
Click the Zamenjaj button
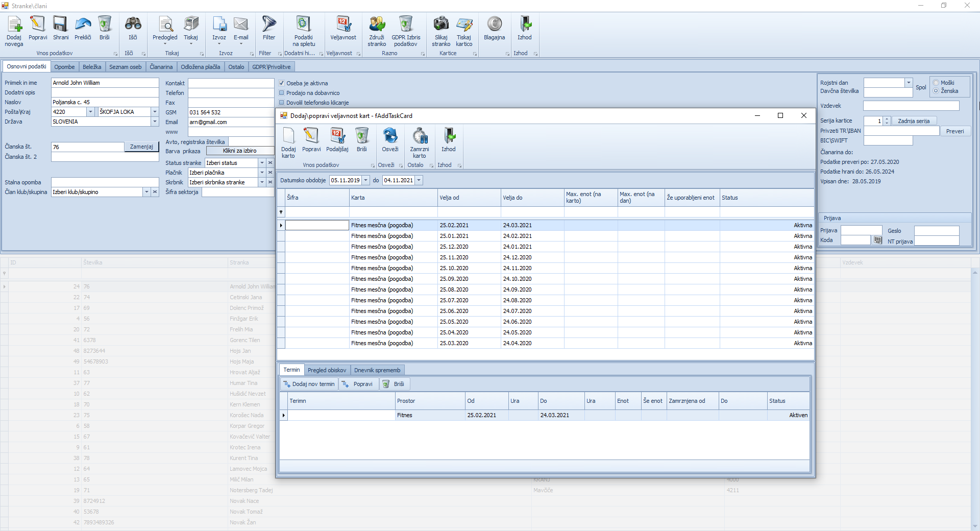pyautogui.click(x=141, y=147)
